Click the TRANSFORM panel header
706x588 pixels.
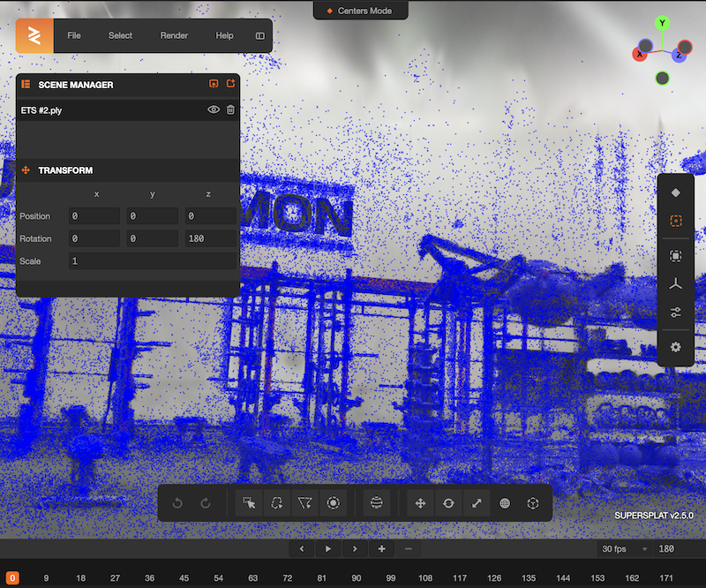[127, 170]
